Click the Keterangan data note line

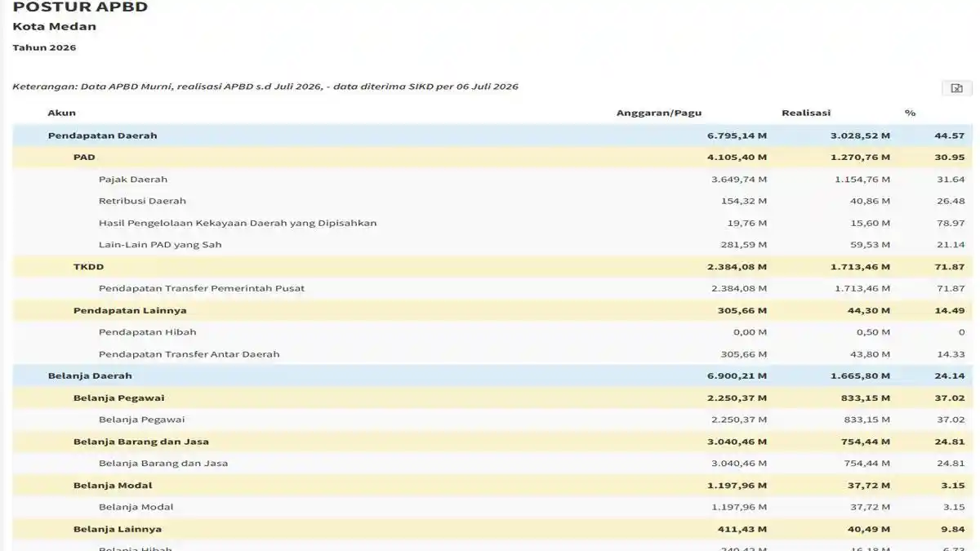point(265,87)
